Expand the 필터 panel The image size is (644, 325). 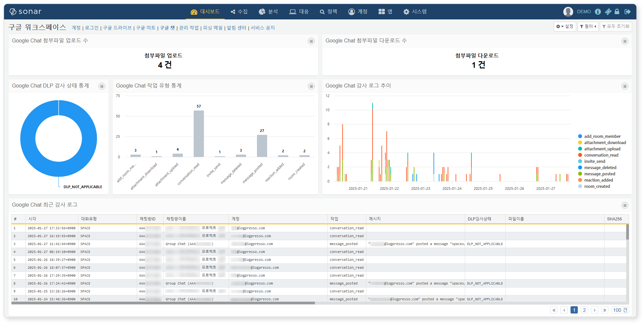[x=588, y=26]
